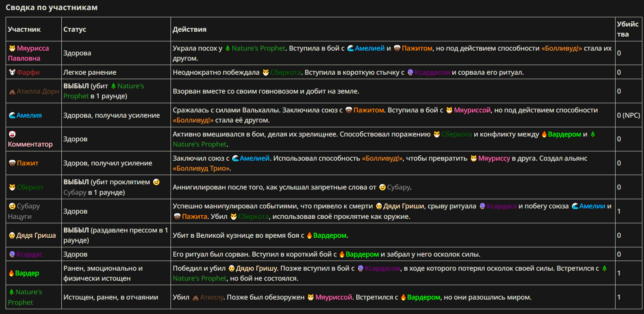Click ВЫБЫЛ status in Дядя Гриша row
644x314 pixels.
pos(76,230)
